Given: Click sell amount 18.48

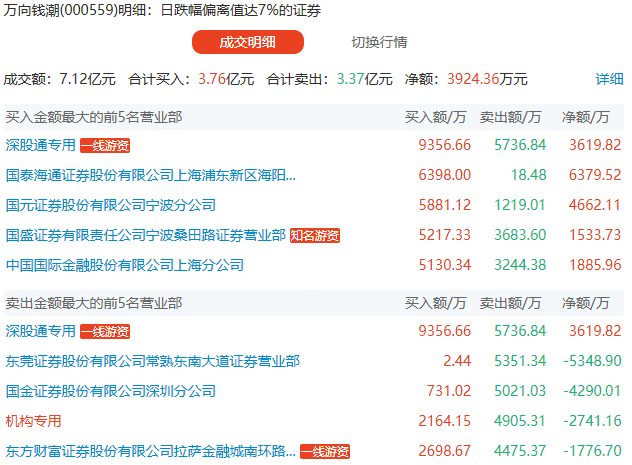Looking at the screenshot, I should coord(528,175).
